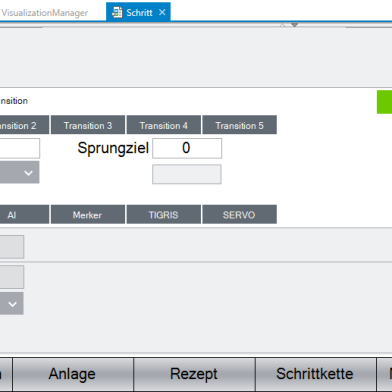Image resolution: width=392 pixels, height=392 pixels.
Task: Select the Transition 3 button
Action: (x=88, y=125)
